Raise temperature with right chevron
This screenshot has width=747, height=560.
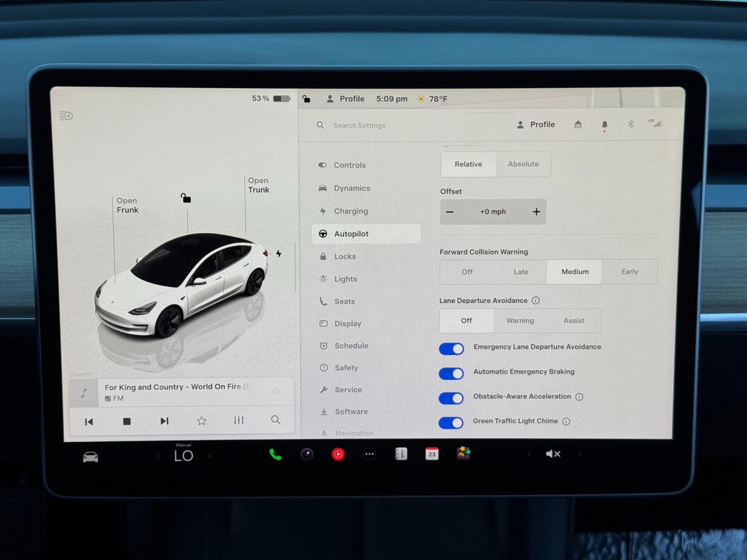pyautogui.click(x=209, y=455)
